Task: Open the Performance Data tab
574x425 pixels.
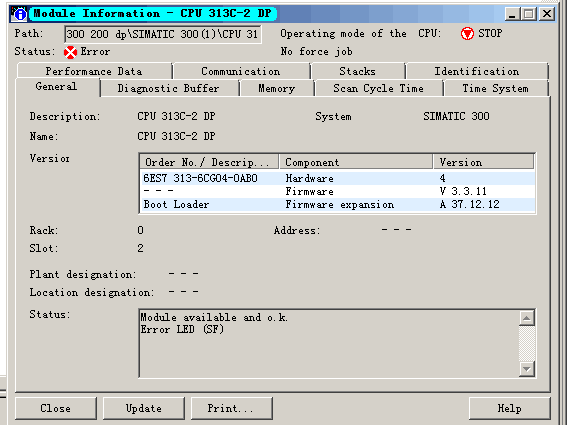Action: [x=94, y=71]
